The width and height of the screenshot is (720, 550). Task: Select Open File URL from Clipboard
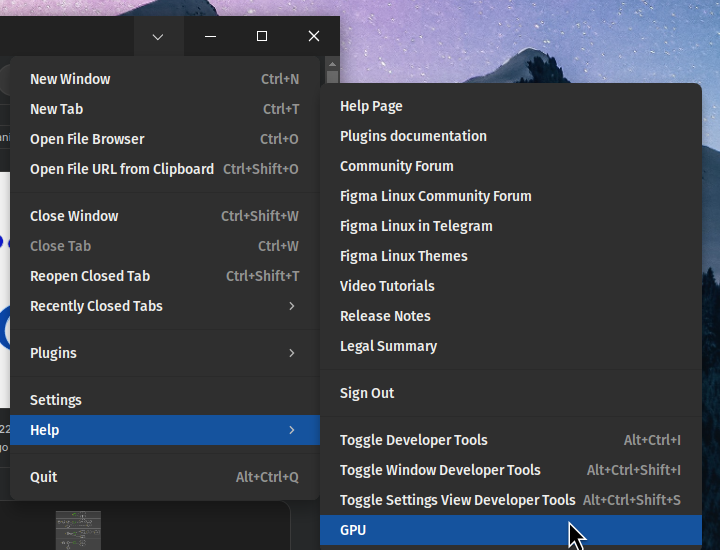pyautogui.click(x=122, y=169)
